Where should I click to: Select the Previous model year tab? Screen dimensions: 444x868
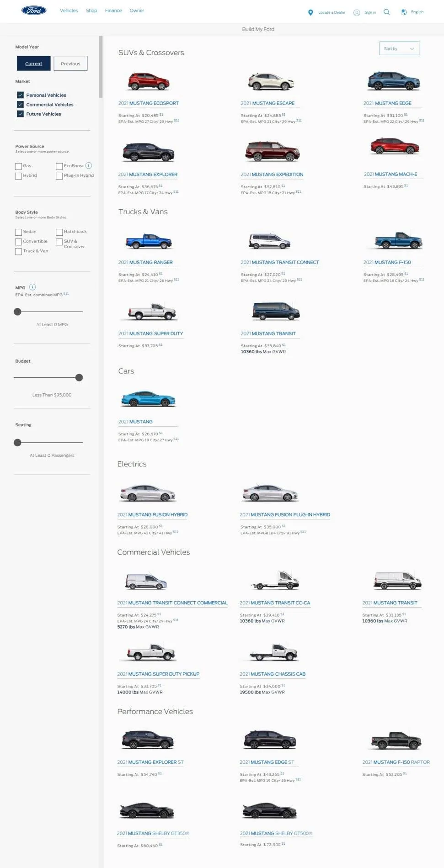[70, 64]
